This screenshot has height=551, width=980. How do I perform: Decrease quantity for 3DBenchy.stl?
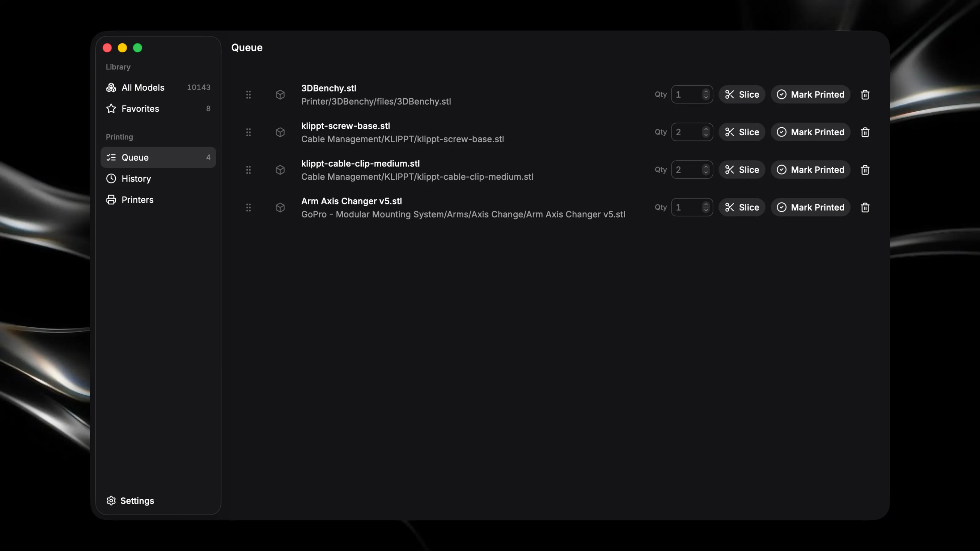click(x=706, y=98)
